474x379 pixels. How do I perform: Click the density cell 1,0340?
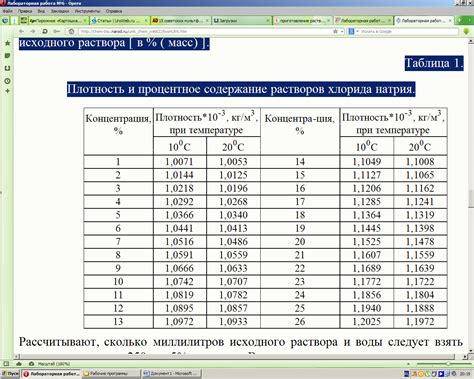tap(233, 215)
